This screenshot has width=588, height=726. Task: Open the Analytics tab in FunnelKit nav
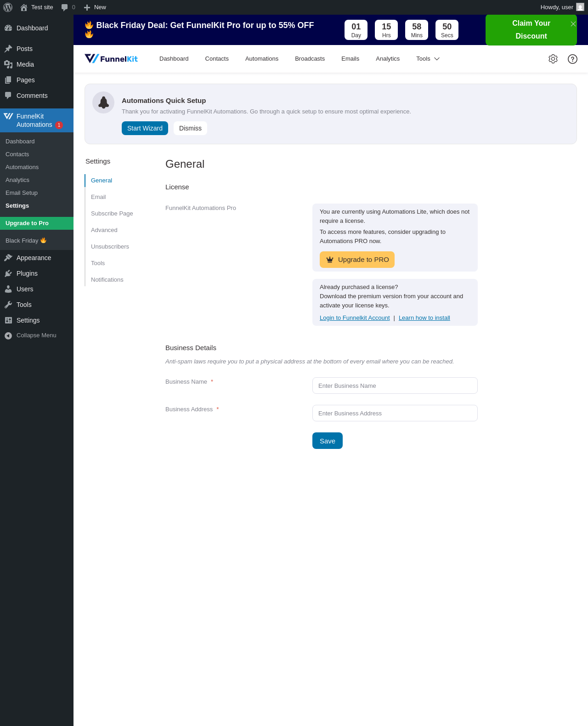tap(388, 59)
